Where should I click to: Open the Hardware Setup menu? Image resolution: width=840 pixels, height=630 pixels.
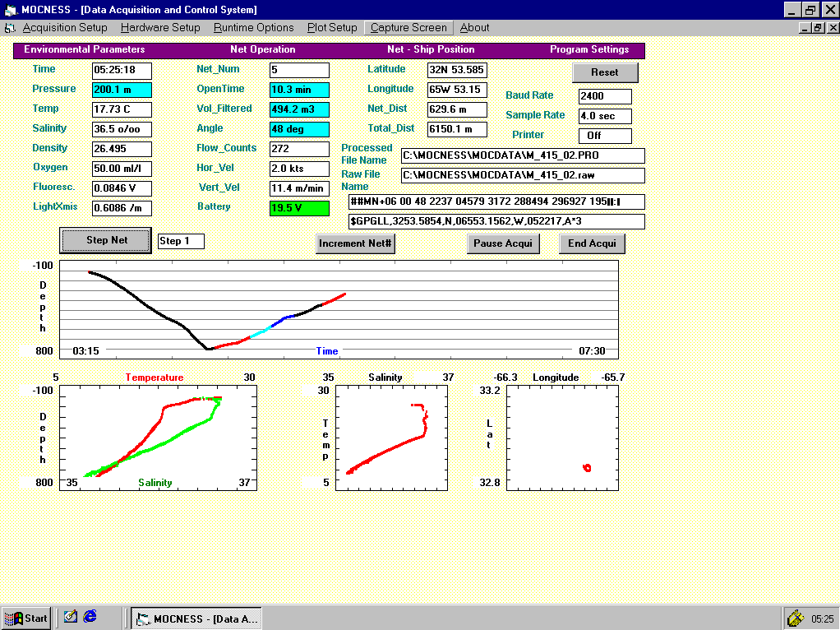(x=160, y=28)
